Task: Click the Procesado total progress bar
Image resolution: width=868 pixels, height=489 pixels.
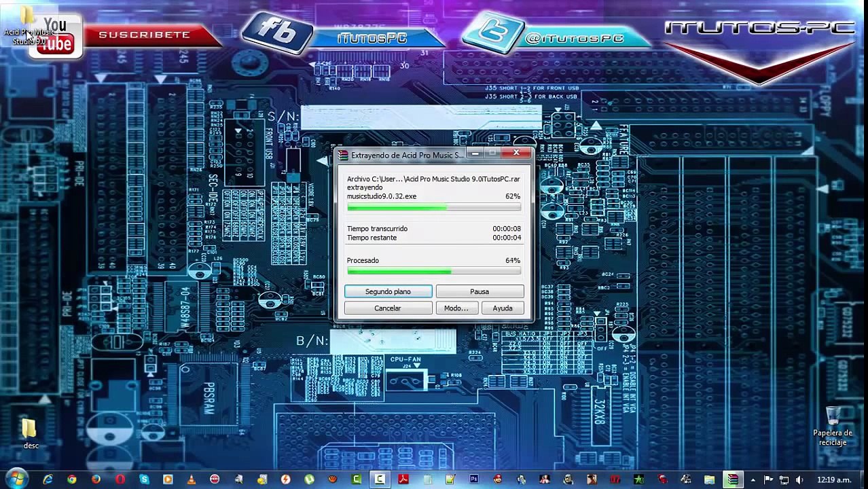Action: [x=434, y=272]
